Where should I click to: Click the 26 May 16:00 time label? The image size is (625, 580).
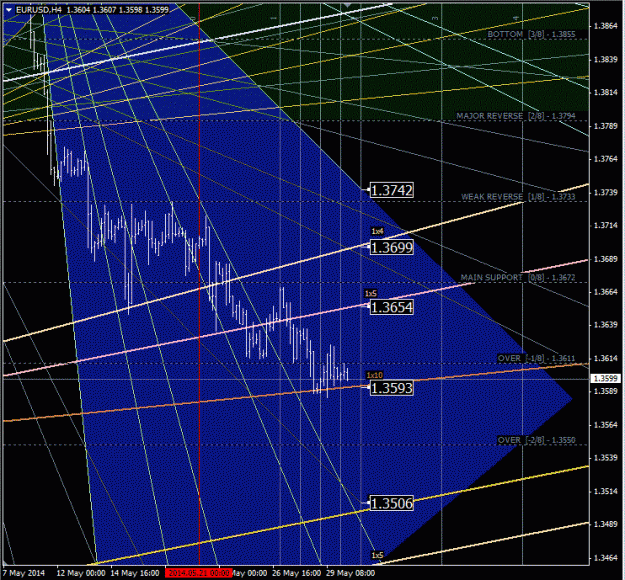(x=296, y=573)
